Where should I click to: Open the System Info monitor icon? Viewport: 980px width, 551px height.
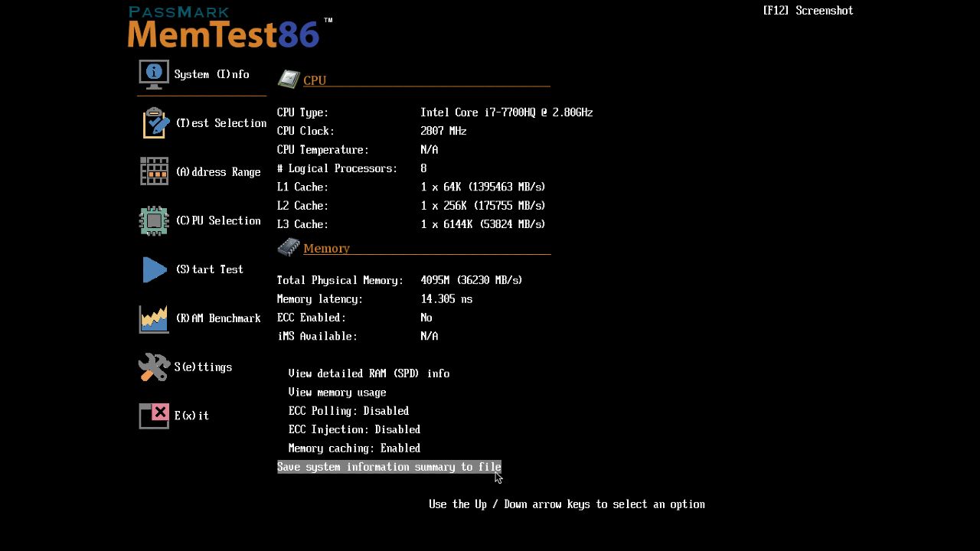154,74
